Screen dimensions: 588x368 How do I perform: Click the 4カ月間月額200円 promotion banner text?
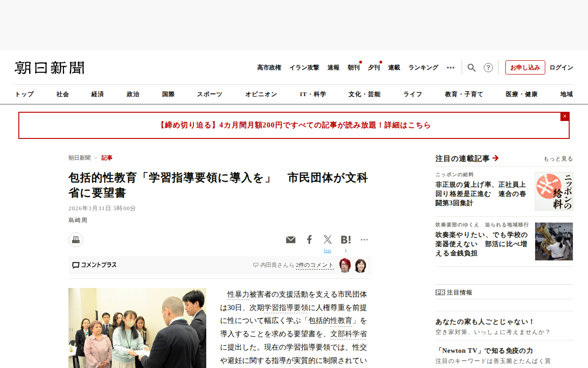pyautogui.click(x=294, y=125)
